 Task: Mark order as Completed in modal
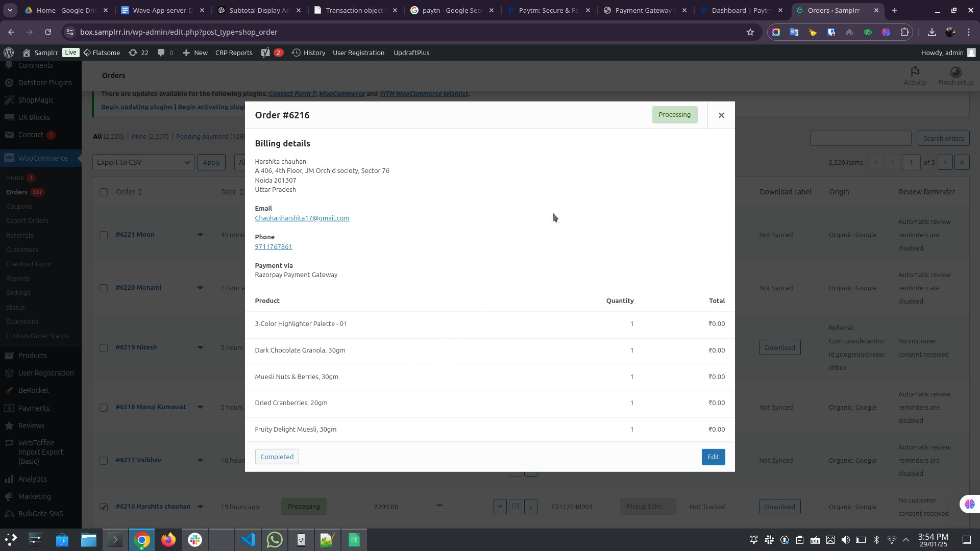point(277,457)
